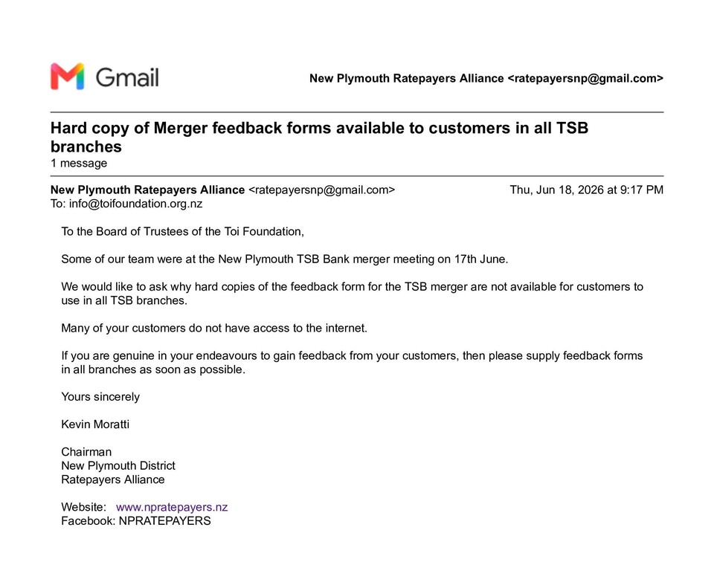
Task: Click the paragraph requesting feedback forms in all branches
Action: click(352, 362)
